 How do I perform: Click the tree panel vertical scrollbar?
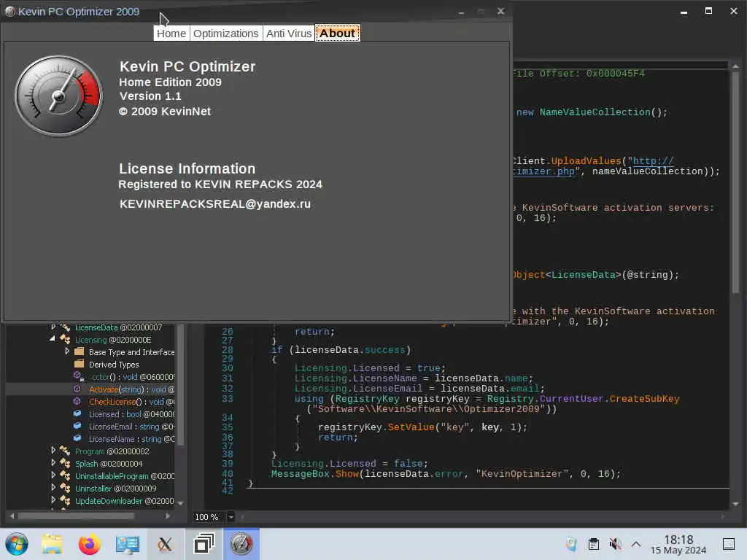[180, 385]
